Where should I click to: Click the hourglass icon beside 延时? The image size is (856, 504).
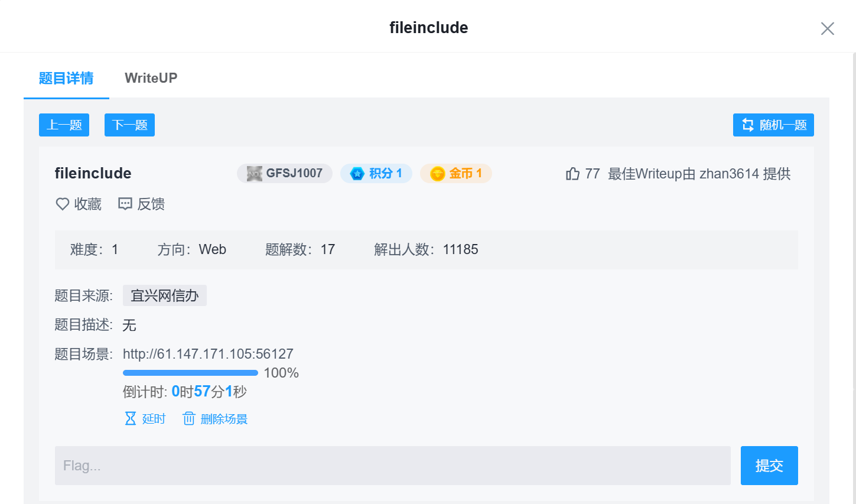pyautogui.click(x=129, y=418)
